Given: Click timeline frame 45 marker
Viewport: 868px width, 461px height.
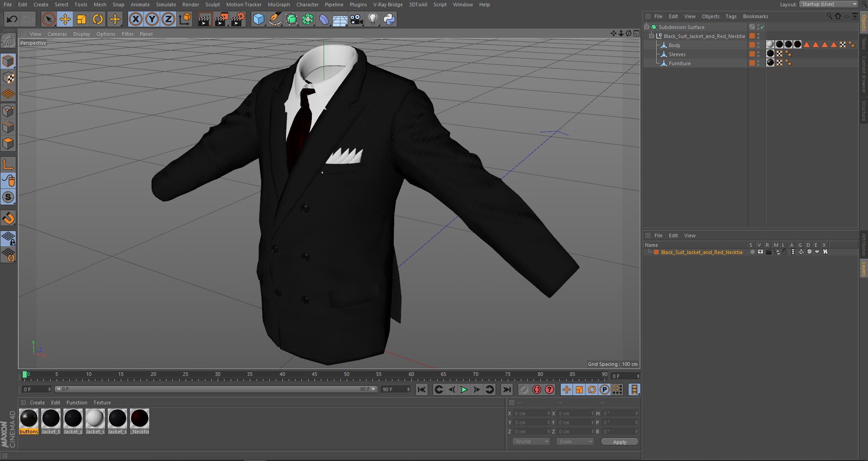Looking at the screenshot, I should tap(315, 375).
